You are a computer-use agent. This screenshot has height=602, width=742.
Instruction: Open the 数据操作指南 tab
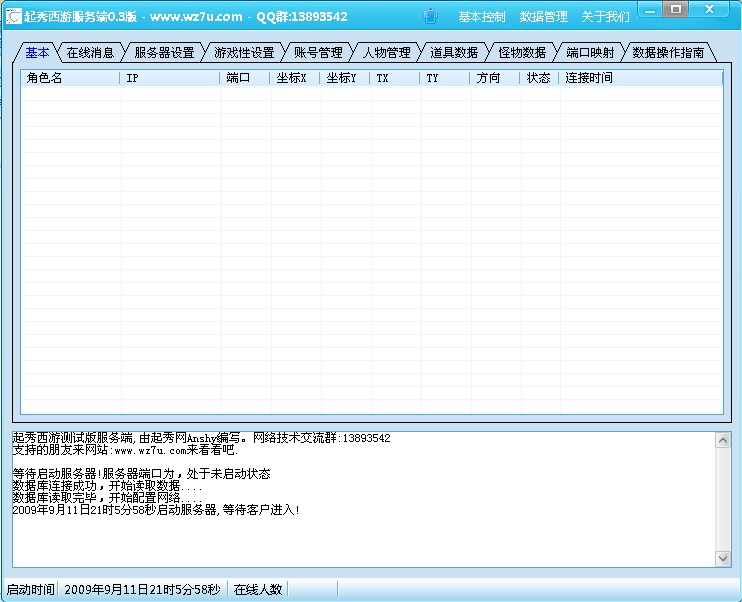click(x=668, y=53)
